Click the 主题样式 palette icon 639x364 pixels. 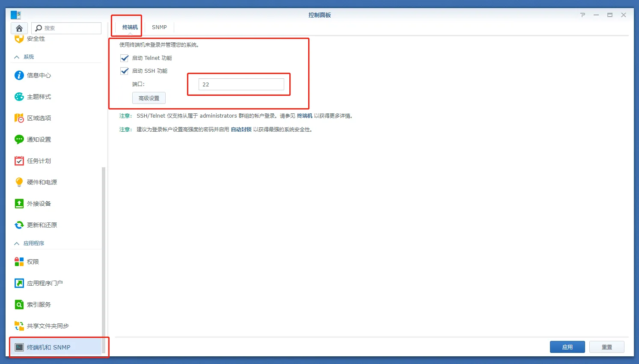pos(19,97)
